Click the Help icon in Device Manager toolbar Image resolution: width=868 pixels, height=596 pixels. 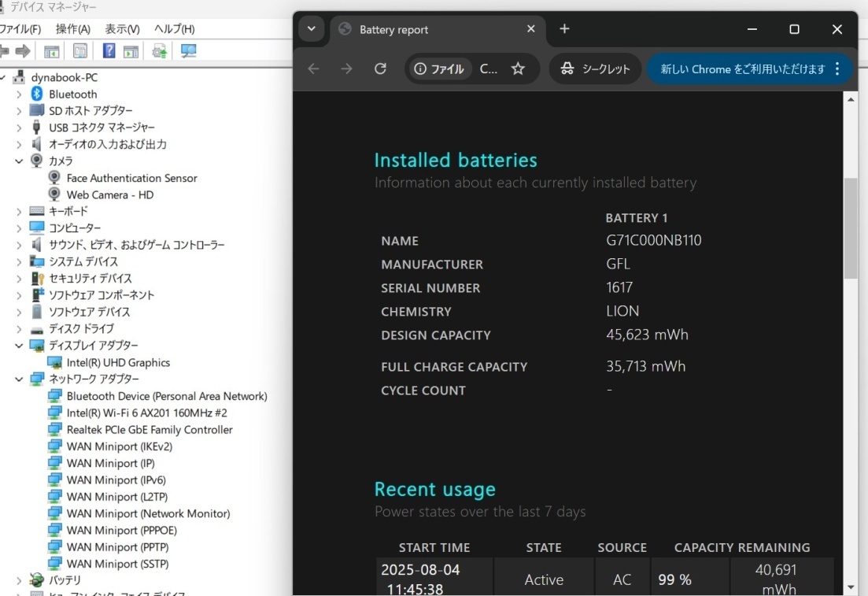pyautogui.click(x=109, y=51)
